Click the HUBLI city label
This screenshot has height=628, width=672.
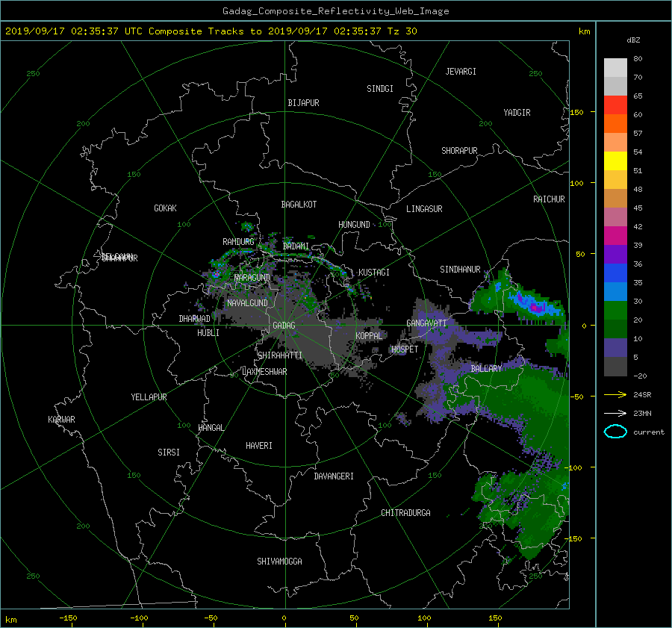click(208, 333)
